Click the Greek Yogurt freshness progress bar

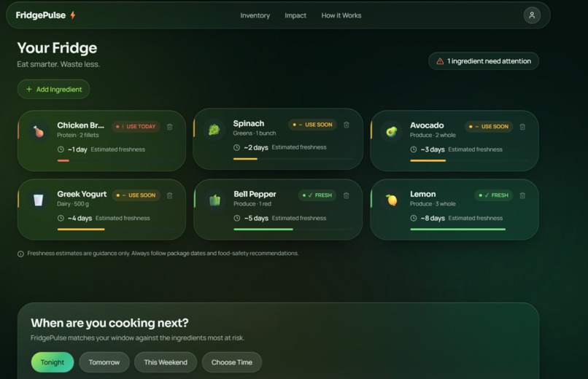[116, 229]
